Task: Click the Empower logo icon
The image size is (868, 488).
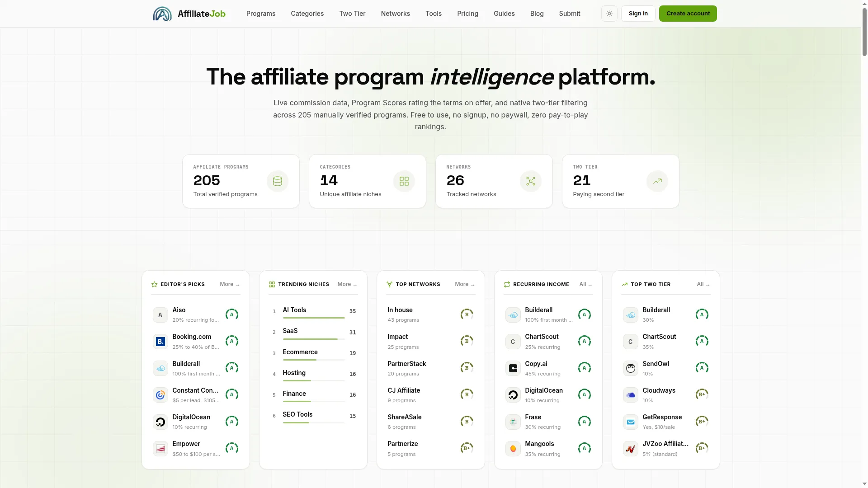Action: 160,449
